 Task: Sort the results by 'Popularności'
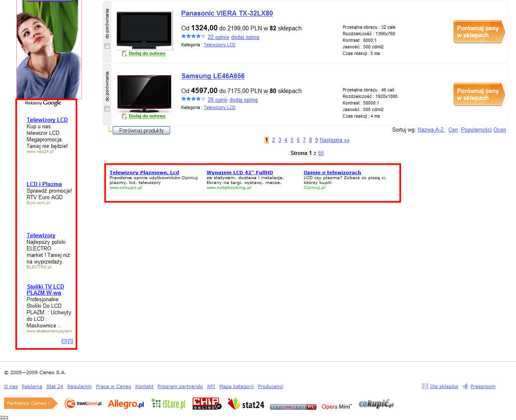point(476,129)
